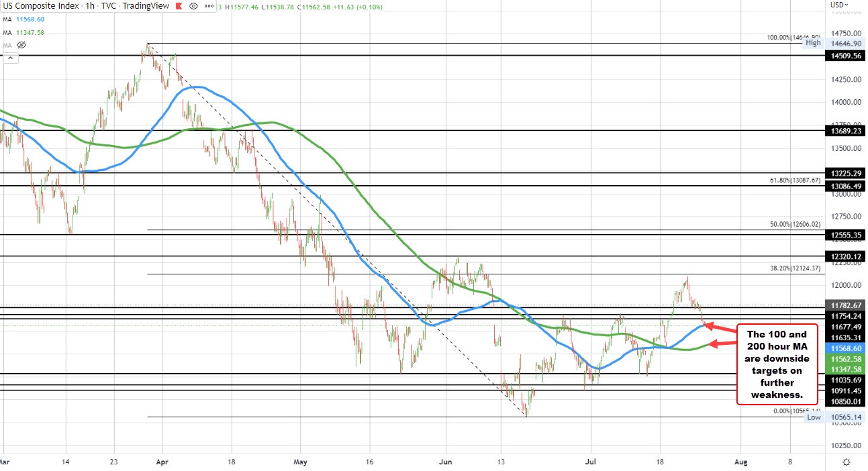Viewport: 868px width, 471px height.
Task: Click the 11782.67 price label on axis
Action: pyautogui.click(x=846, y=305)
